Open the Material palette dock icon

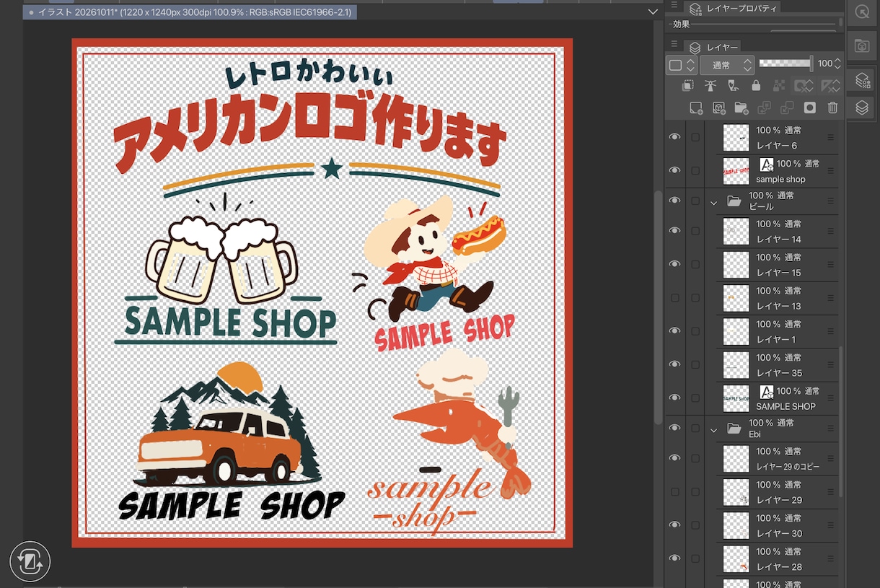861,45
